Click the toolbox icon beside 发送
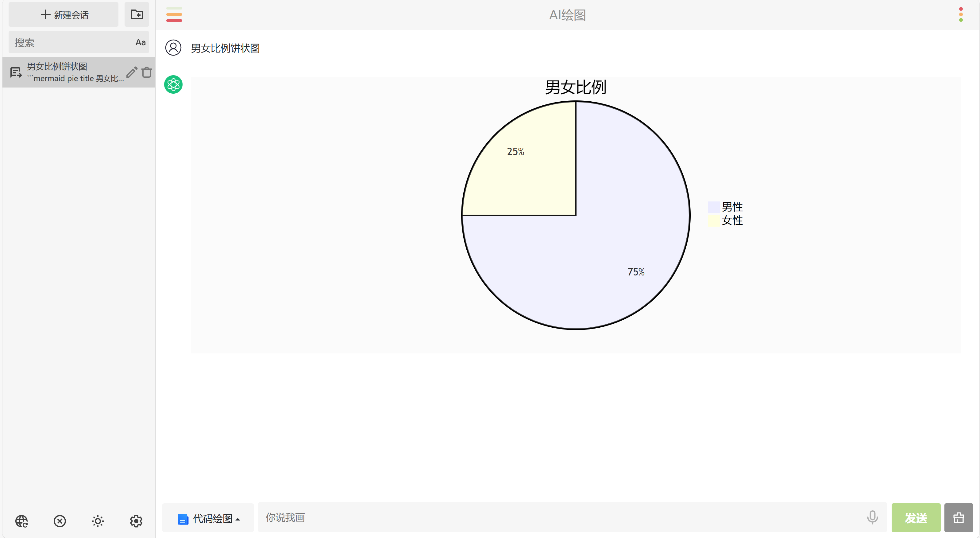The width and height of the screenshot is (980, 538). (x=958, y=517)
